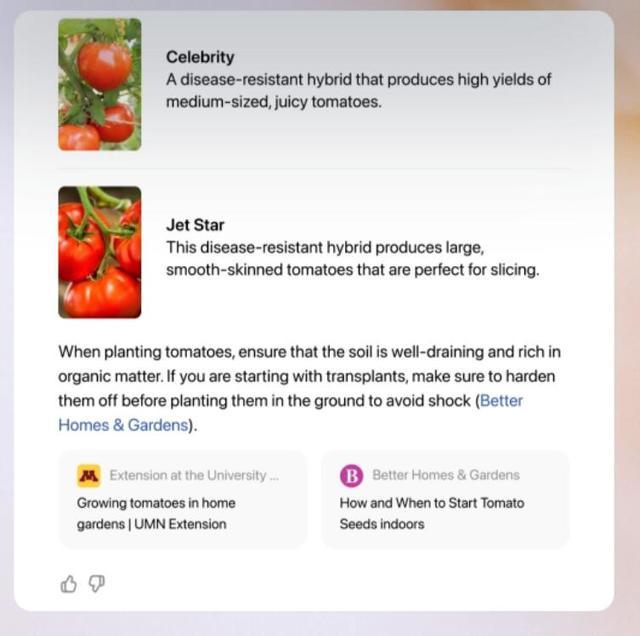The image size is (640, 636).
Task: Follow the inline Better Homes & Gardens citation link
Action: [122, 424]
